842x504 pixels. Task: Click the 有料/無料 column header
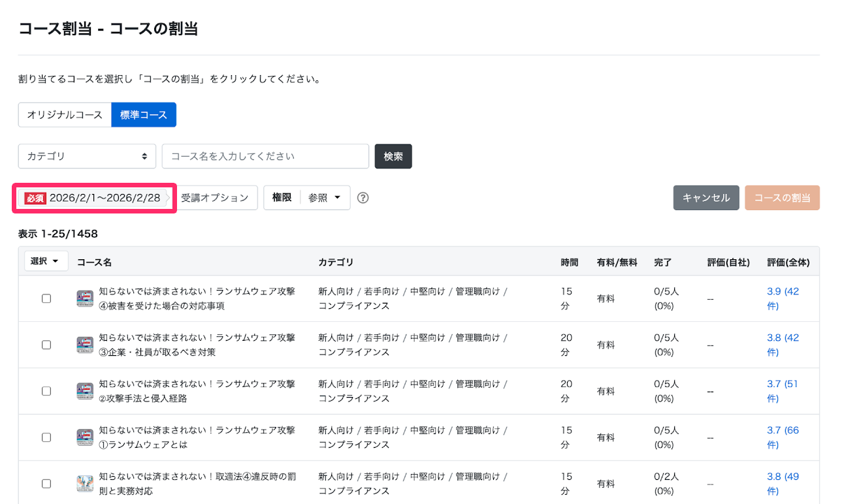coord(617,262)
